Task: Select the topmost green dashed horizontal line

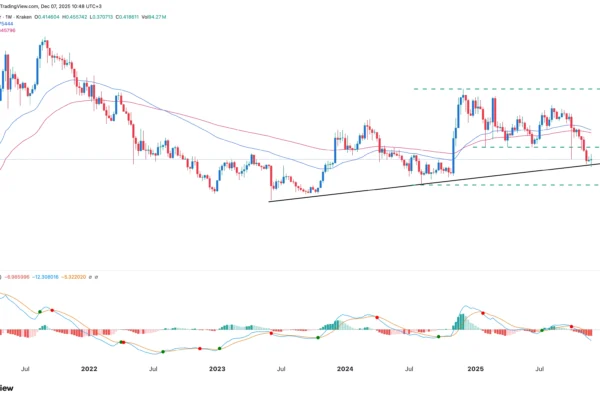Action: coord(500,89)
